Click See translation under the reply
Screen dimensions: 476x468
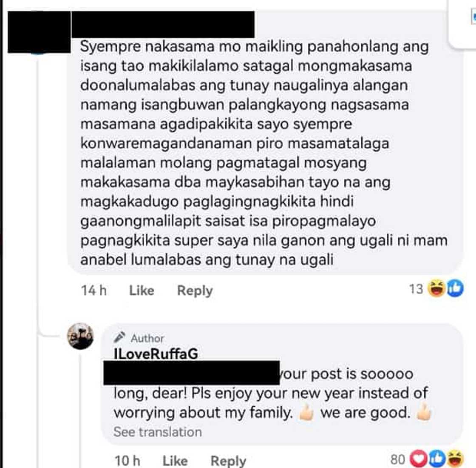pos(158,432)
